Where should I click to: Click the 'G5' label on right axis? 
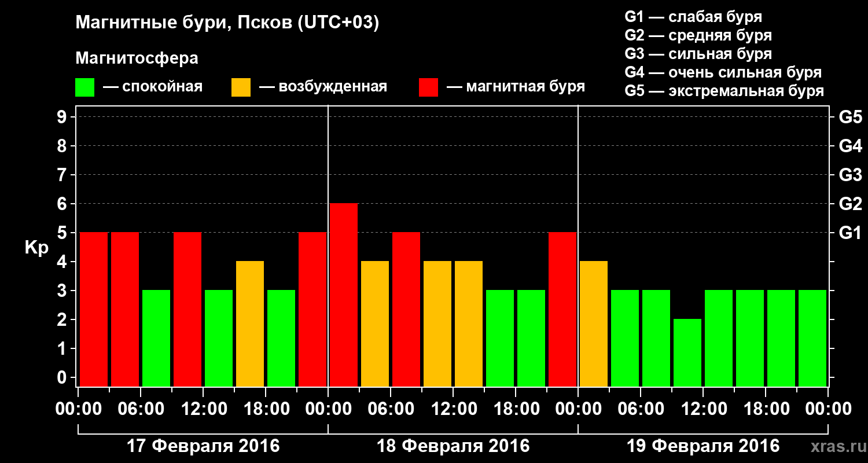click(x=850, y=117)
